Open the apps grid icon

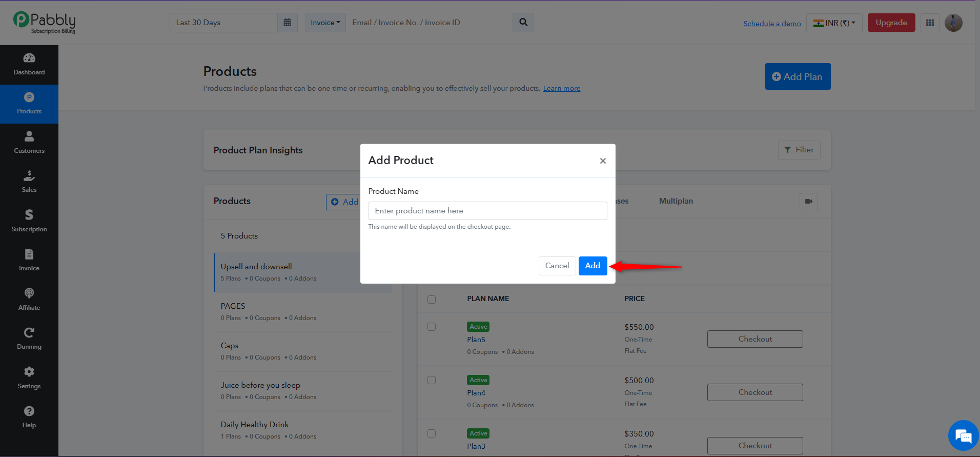click(930, 23)
